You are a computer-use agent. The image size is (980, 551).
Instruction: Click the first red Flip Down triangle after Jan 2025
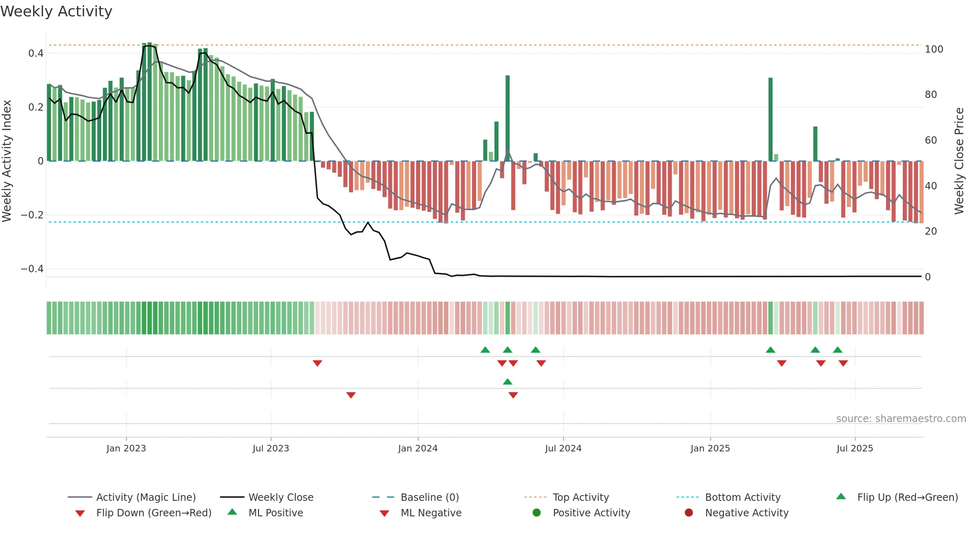pos(782,363)
